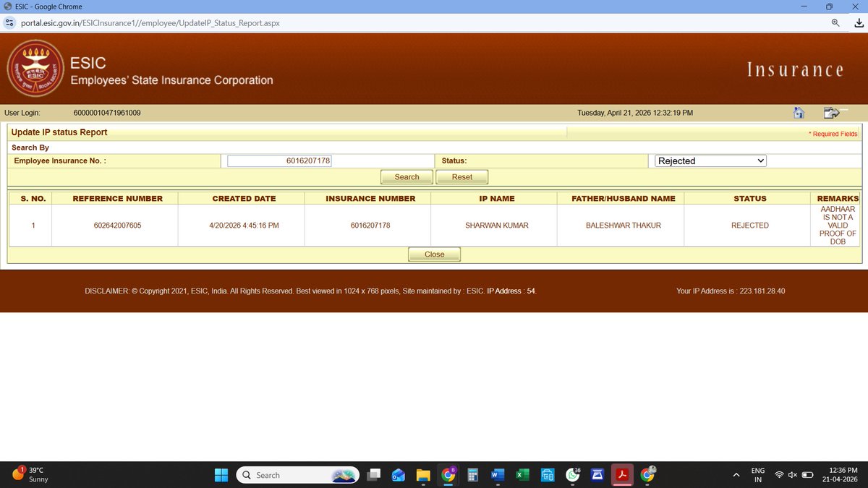Click the logout icon beside Home
This screenshot has height=488, width=868.
pos(830,113)
